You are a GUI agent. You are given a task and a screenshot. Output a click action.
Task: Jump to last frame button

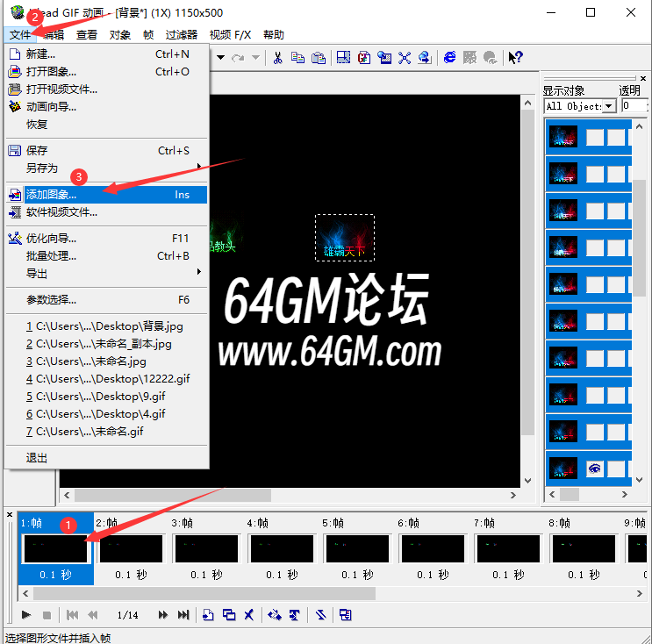(x=183, y=614)
